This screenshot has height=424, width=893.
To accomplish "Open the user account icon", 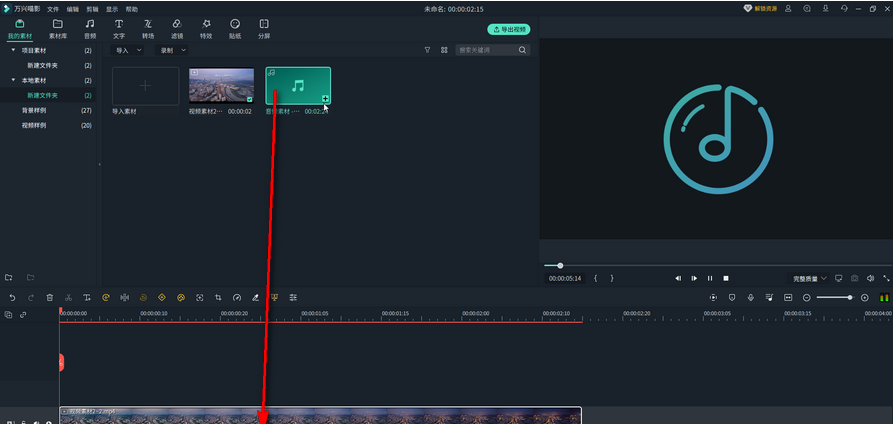I will [788, 9].
